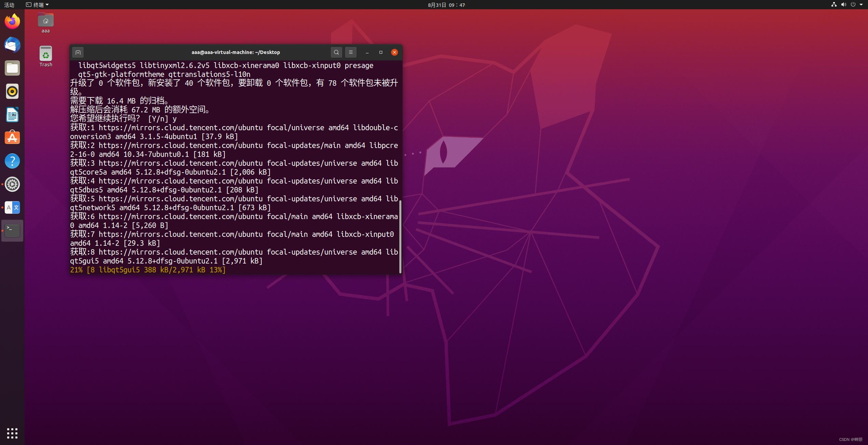Expand system menu dropdown arrow
Screen dimensions: 868x445
tap(861, 5)
